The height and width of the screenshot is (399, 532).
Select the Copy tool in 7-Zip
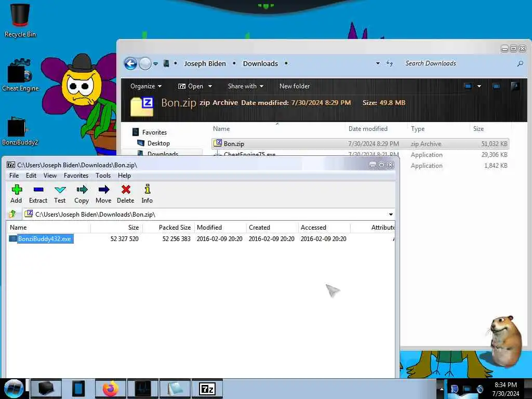pyautogui.click(x=82, y=194)
